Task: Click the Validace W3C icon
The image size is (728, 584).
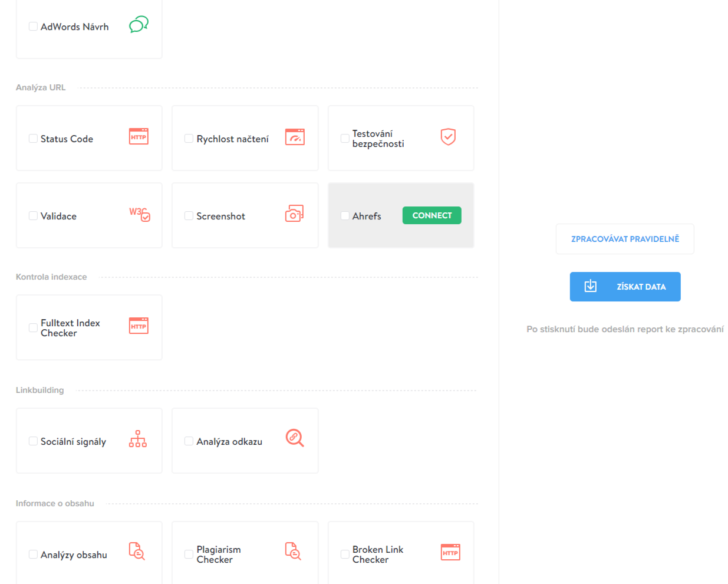Action: [140, 214]
